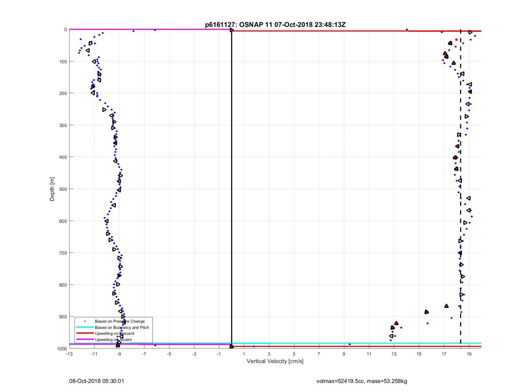The height and width of the screenshot is (392, 532).
Task: Click the y-axis tick label 900
Action: (x=63, y=317)
